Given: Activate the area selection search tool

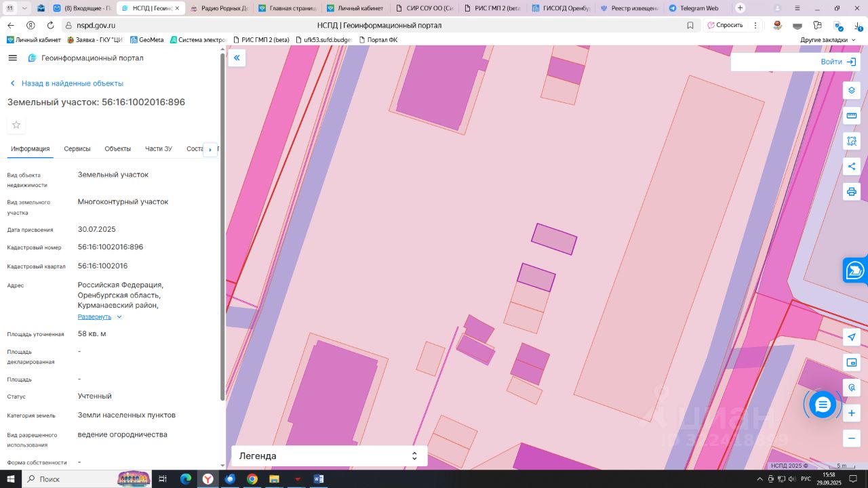Looking at the screenshot, I should click(x=852, y=141).
